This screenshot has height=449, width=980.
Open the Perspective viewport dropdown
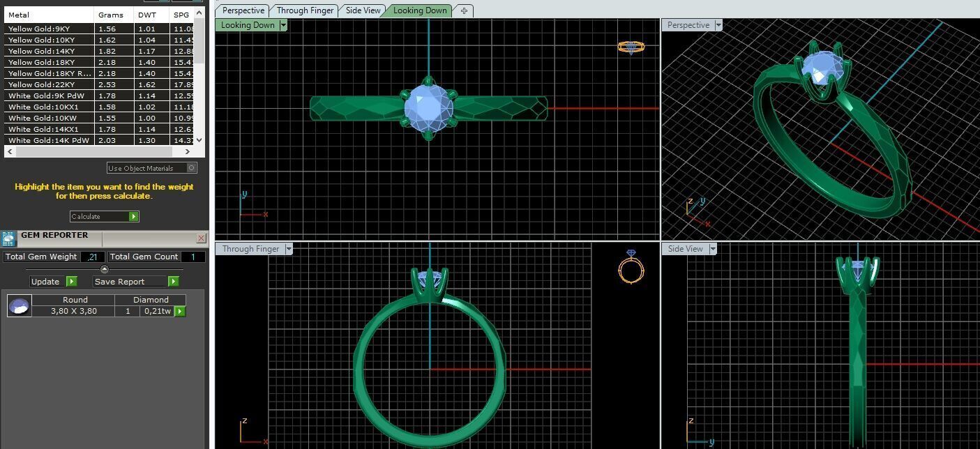(x=718, y=25)
